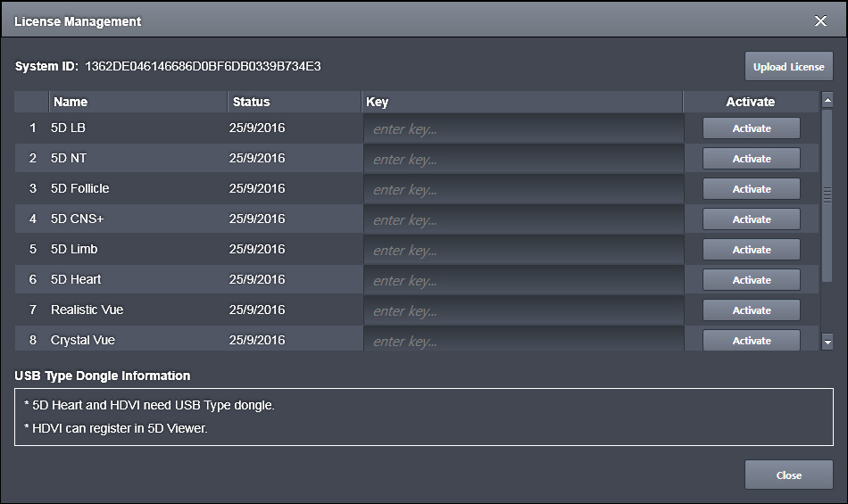The height and width of the screenshot is (504, 848).
Task: Close the License Management dialog with X
Action: (x=820, y=21)
